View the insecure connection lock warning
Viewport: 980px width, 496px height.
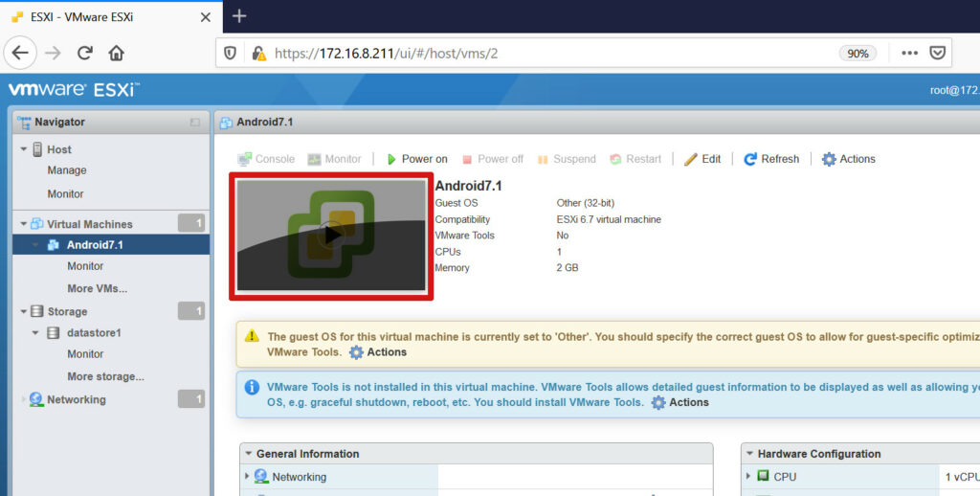point(258,54)
